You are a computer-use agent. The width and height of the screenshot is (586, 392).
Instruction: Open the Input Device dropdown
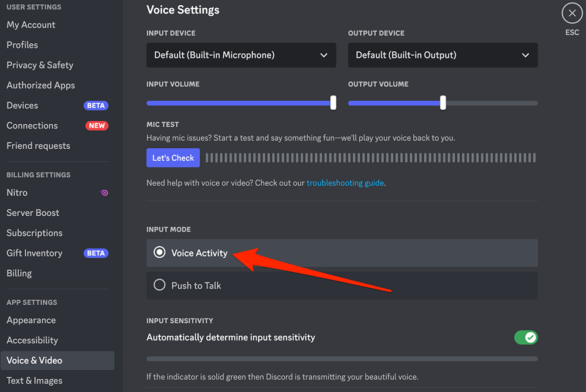(x=241, y=55)
